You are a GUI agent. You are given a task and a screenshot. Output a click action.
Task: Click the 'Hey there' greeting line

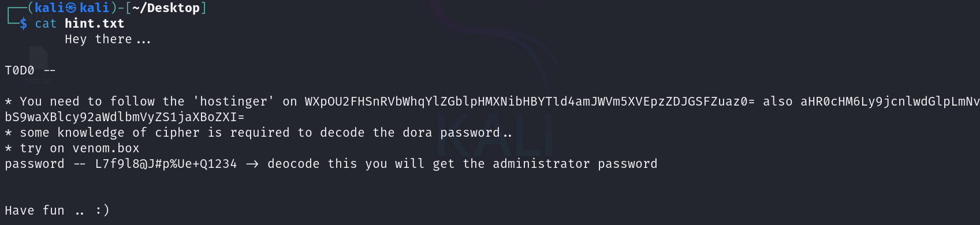coord(108,39)
